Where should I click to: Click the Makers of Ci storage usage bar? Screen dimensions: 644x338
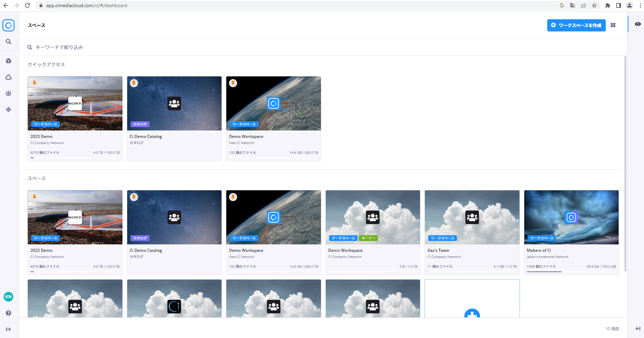point(571,271)
